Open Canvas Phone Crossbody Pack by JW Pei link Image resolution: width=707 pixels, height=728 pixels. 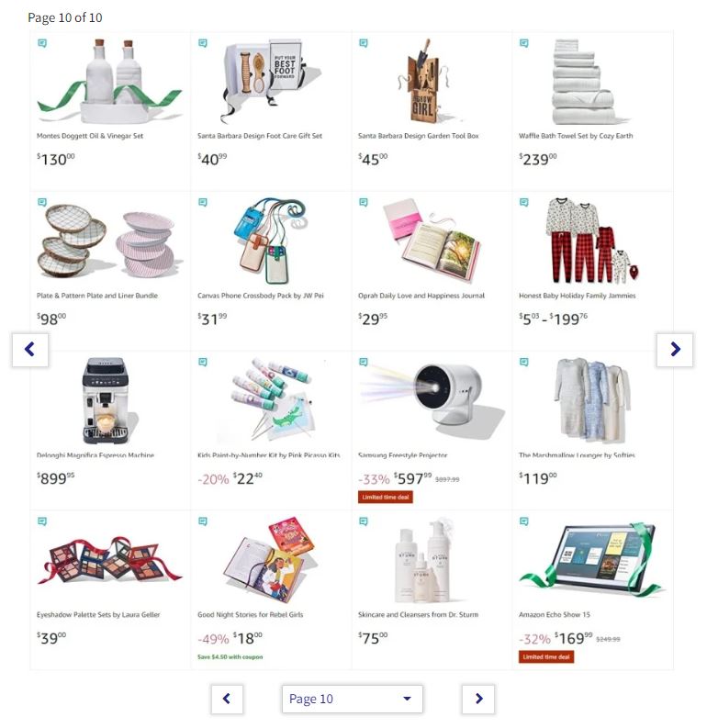coord(261,296)
